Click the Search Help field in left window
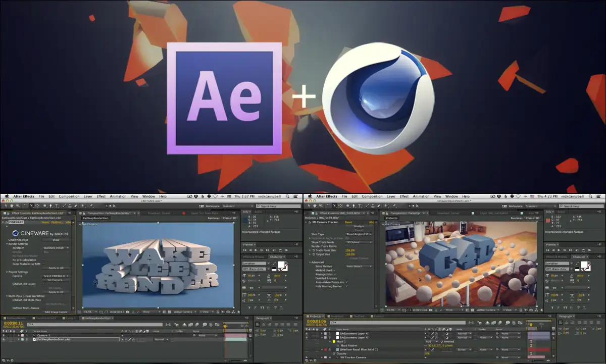This screenshot has width=606, height=364. click(x=278, y=206)
